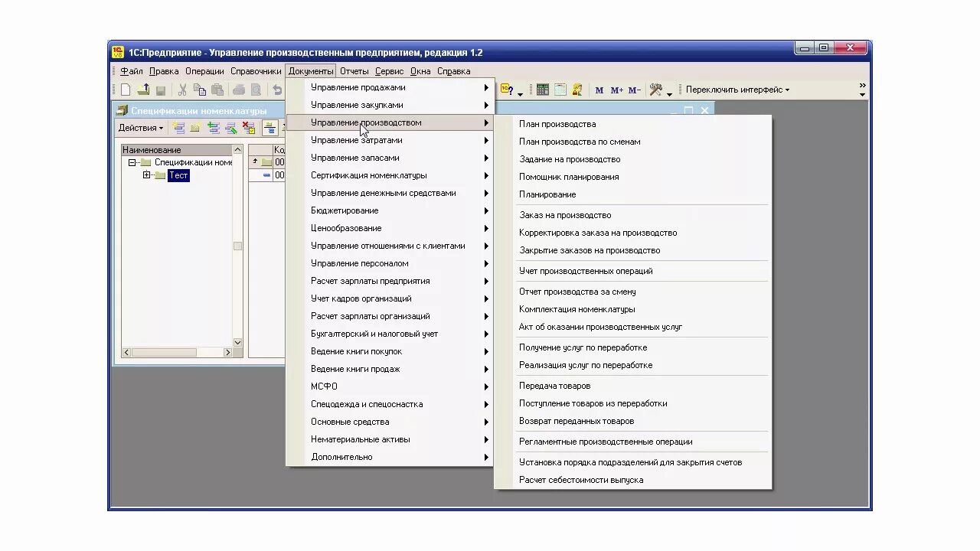This screenshot has height=551, width=980.
Task: Expand Управление продажами submenu
Action: pyautogui.click(x=390, y=87)
